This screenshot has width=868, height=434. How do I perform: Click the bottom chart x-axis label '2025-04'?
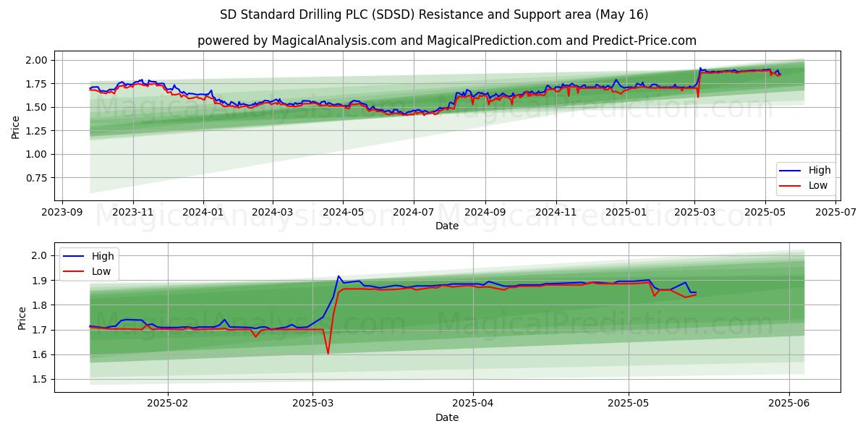(473, 404)
